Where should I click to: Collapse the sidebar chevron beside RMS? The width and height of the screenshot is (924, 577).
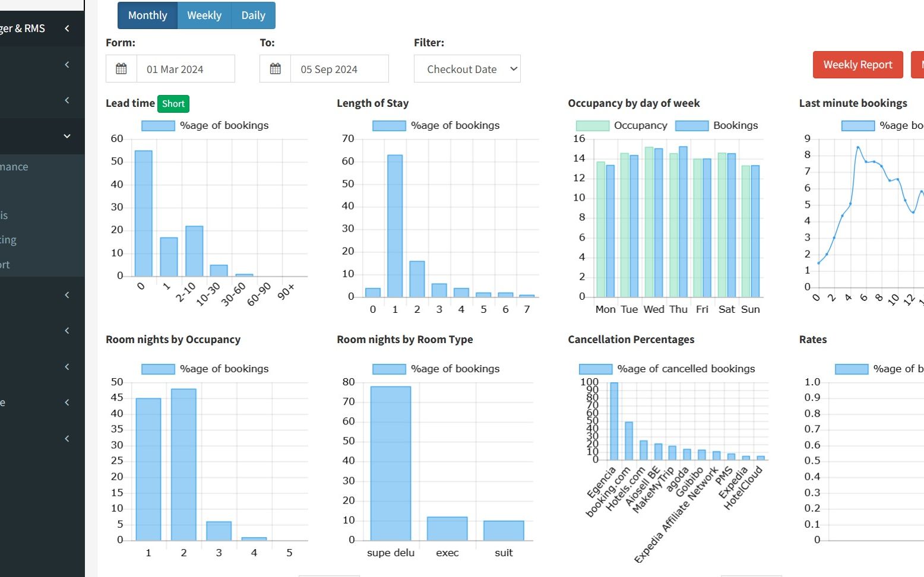(67, 28)
